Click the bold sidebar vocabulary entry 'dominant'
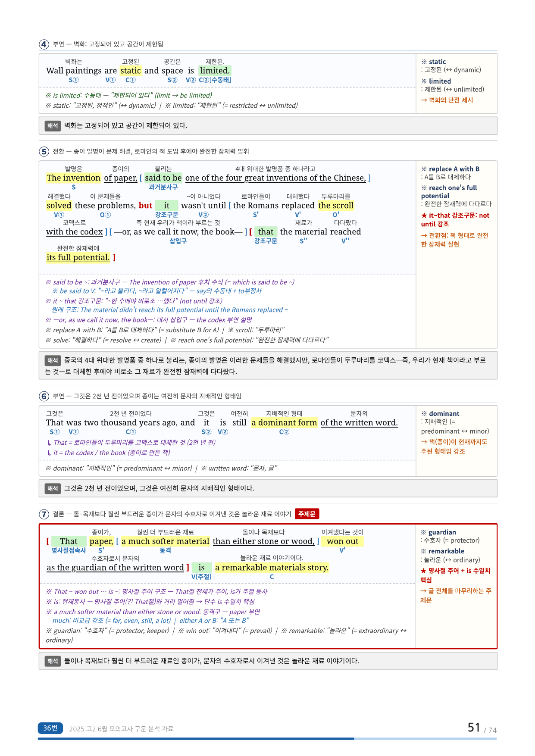 [x=440, y=414]
